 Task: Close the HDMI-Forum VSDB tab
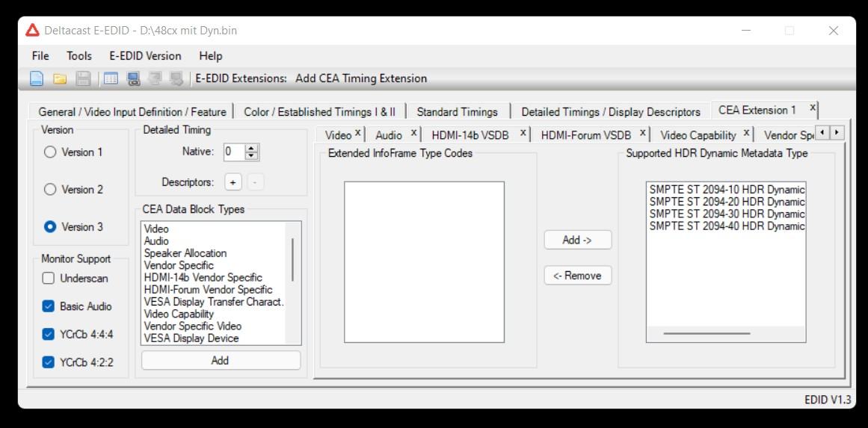643,133
